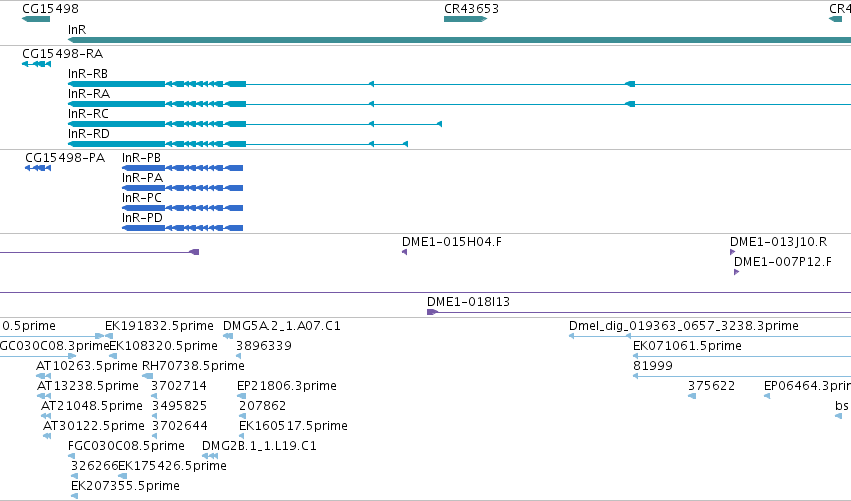Viewport: 851px width, 501px height.
Task: Select the 3896339 feature label
Action: click(264, 346)
